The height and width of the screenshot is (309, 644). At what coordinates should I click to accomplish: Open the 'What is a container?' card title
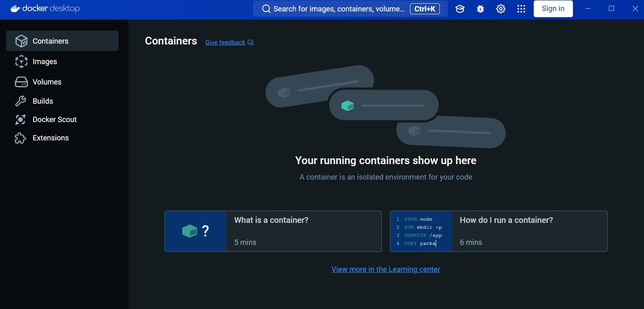tap(271, 220)
